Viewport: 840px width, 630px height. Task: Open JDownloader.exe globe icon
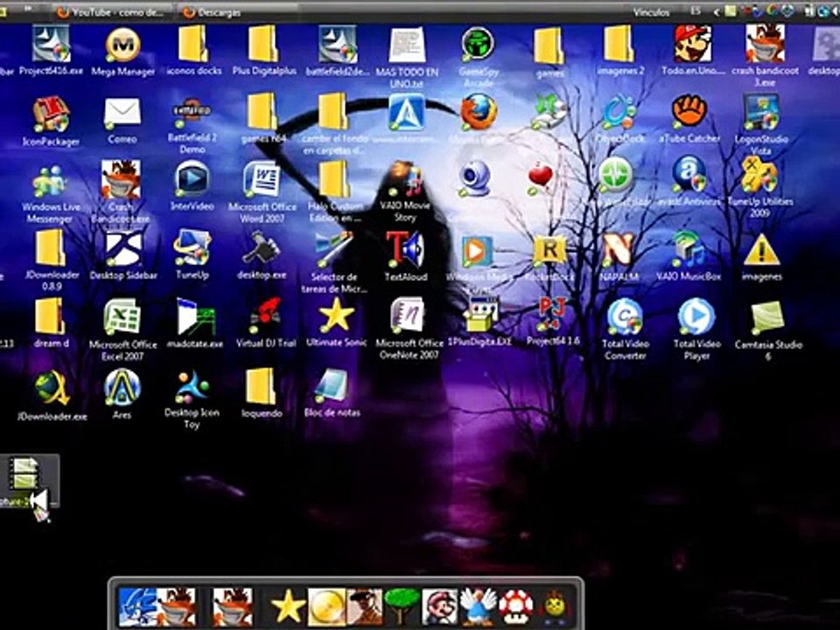tap(52, 388)
